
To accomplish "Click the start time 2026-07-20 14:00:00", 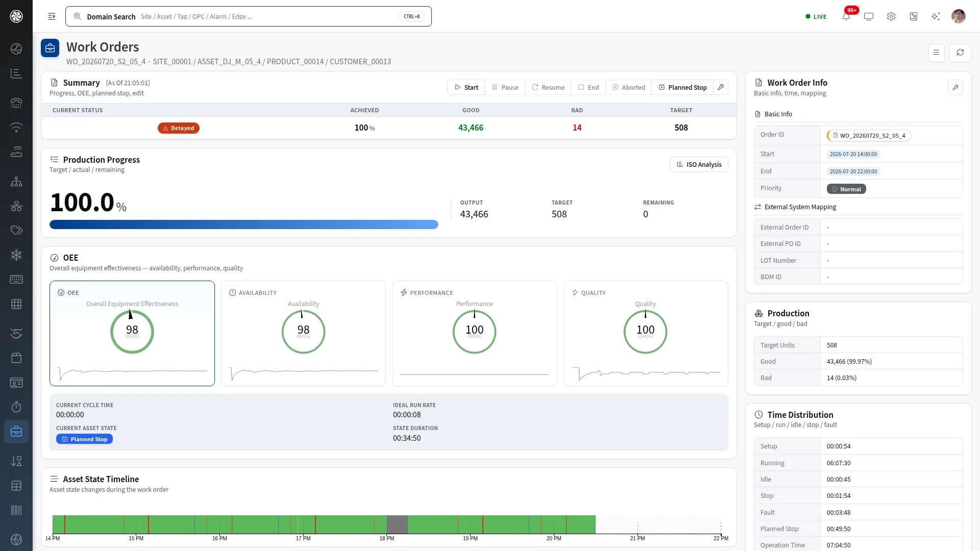I will [853, 154].
